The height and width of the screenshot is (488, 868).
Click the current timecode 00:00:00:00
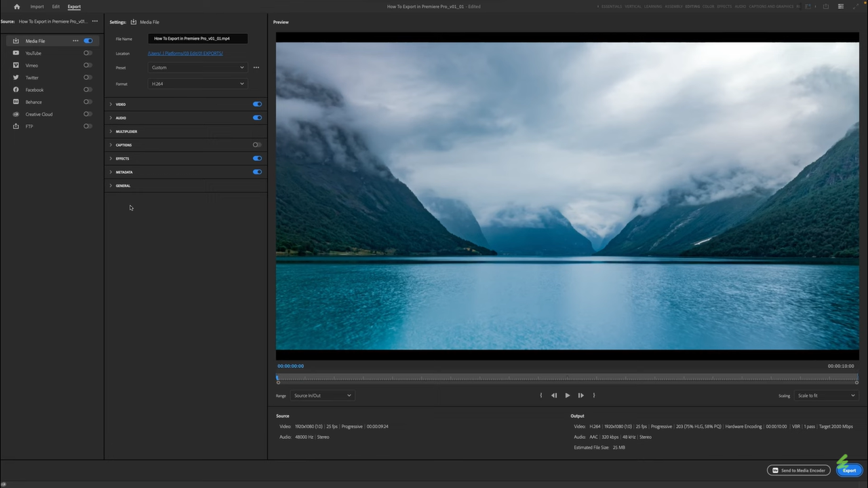coord(290,366)
